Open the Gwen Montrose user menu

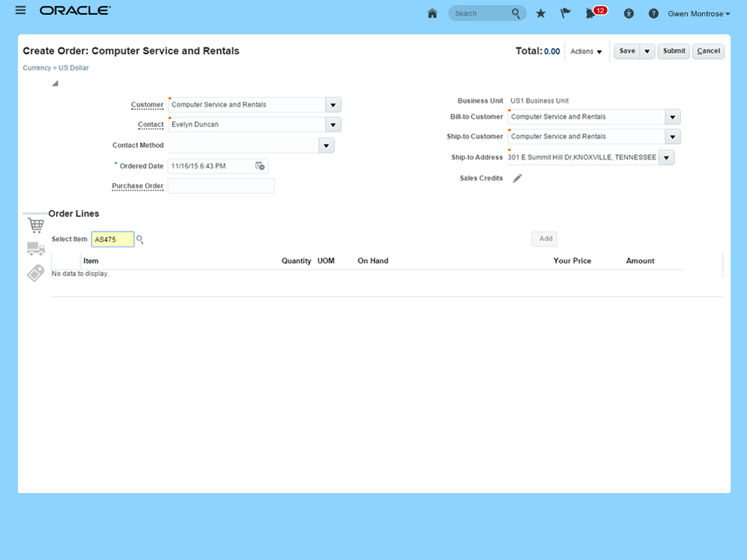tap(699, 14)
